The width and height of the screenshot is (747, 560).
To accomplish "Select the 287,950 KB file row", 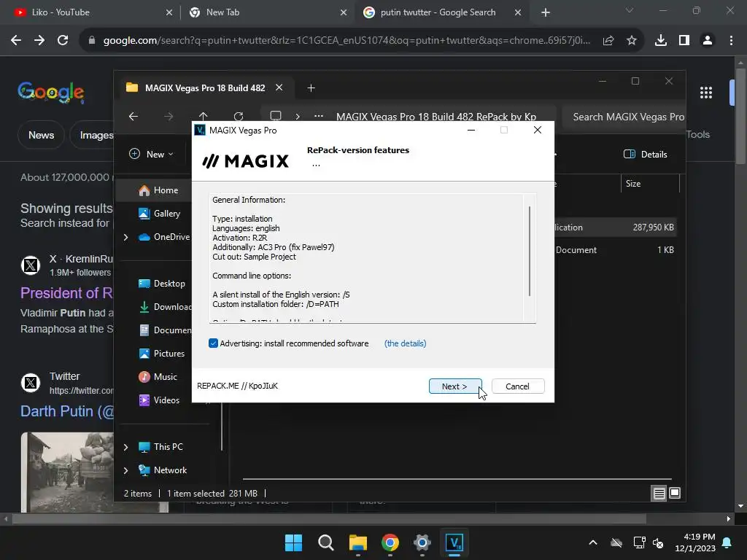I will click(x=614, y=227).
